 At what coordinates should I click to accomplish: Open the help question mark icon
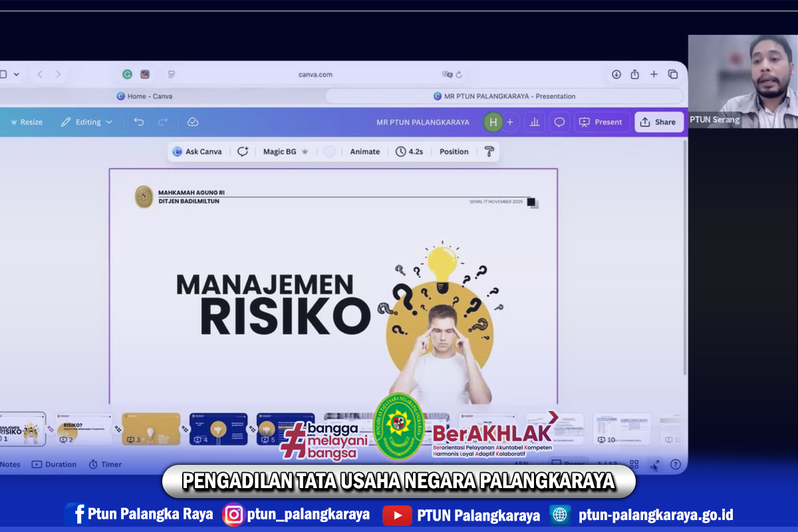click(x=676, y=464)
